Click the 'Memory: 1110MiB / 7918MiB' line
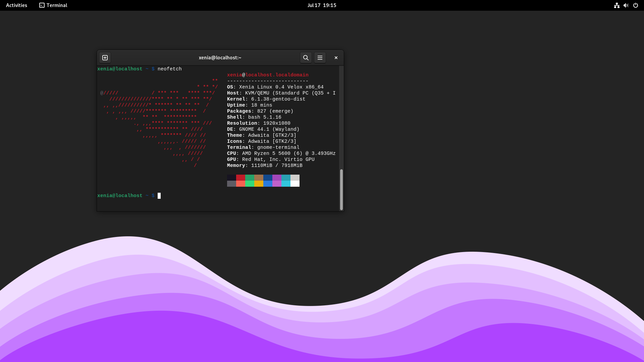The image size is (644, 362). tap(265, 166)
